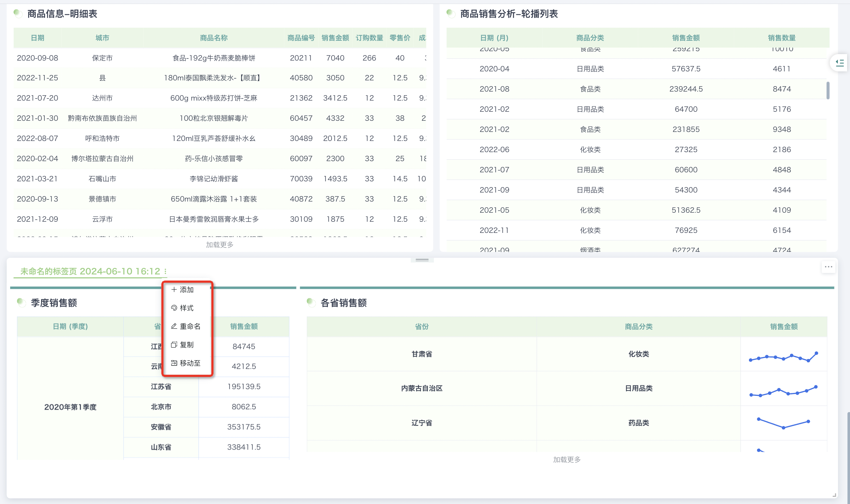
Task: Click the pencil icon beside 重命名
Action: point(174,326)
